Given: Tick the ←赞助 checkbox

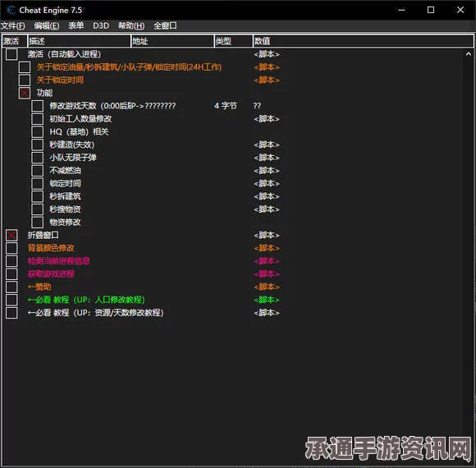Looking at the screenshot, I should tap(11, 287).
